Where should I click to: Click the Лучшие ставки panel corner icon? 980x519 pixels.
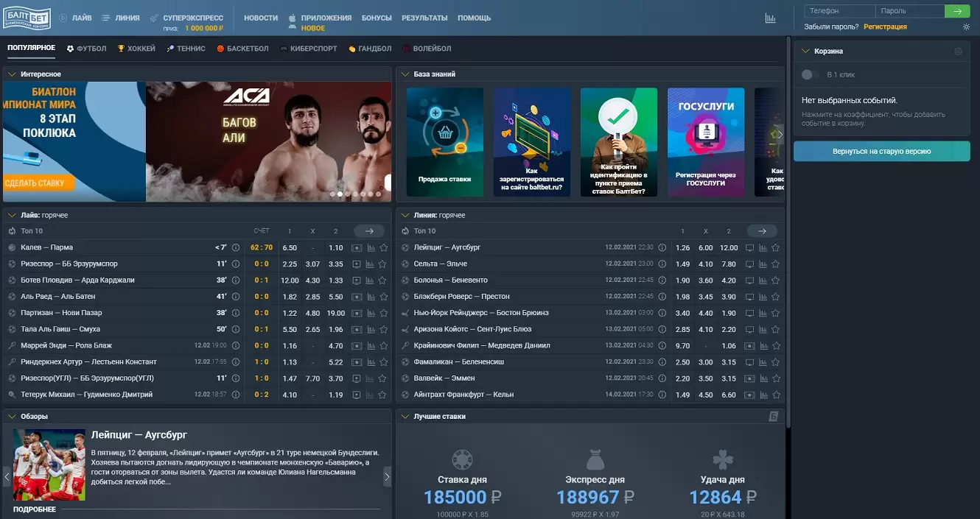click(774, 417)
